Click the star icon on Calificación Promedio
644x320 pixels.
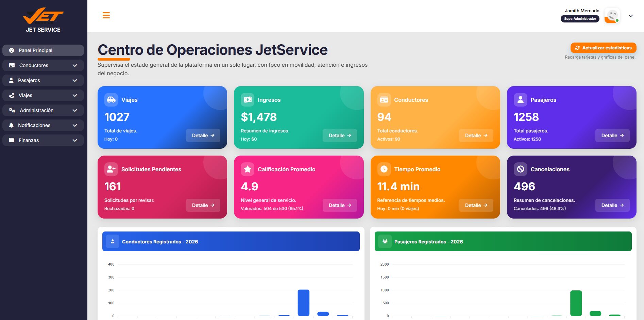[248, 169]
